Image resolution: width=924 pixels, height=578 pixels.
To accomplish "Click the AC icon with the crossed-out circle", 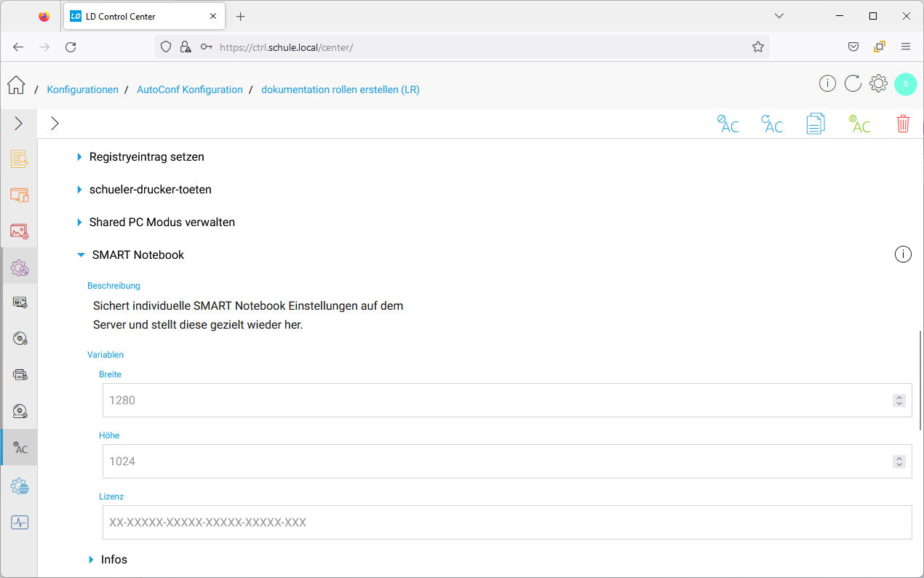I will [x=728, y=124].
